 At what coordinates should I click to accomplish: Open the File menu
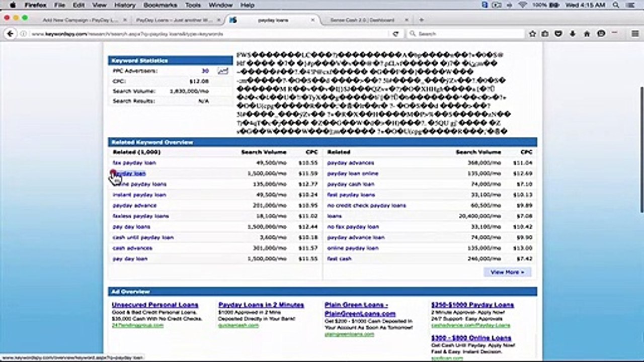point(59,5)
